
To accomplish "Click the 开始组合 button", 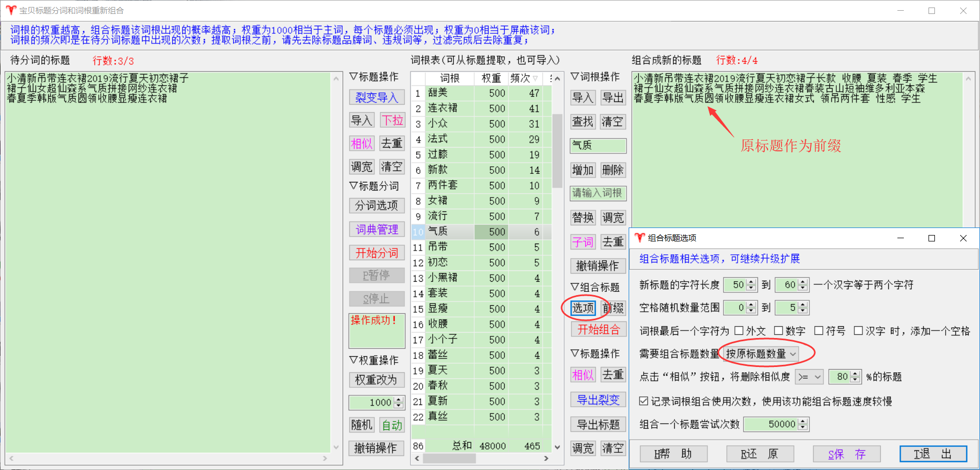I will click(598, 329).
